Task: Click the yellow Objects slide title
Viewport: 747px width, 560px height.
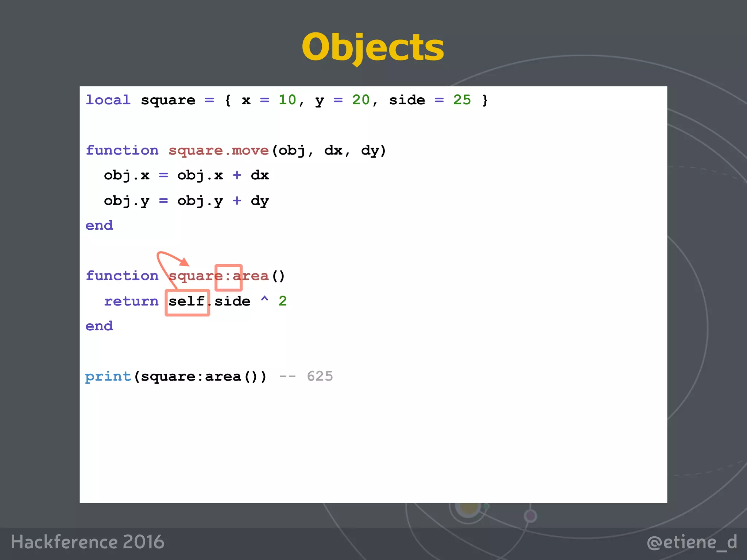Action: (373, 47)
